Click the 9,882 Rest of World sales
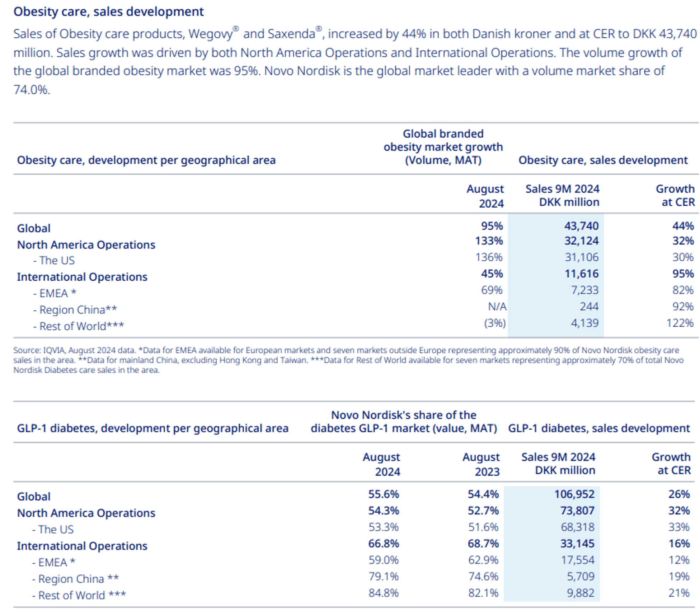The height and width of the screenshot is (612, 700). [x=581, y=593]
